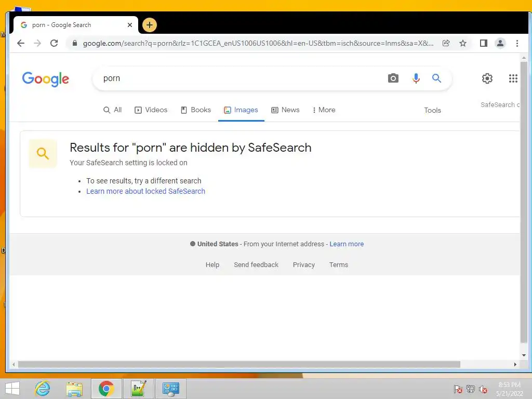This screenshot has height=399, width=532.
Task: Click horizontal scrollbar right arrow
Action: point(515,364)
